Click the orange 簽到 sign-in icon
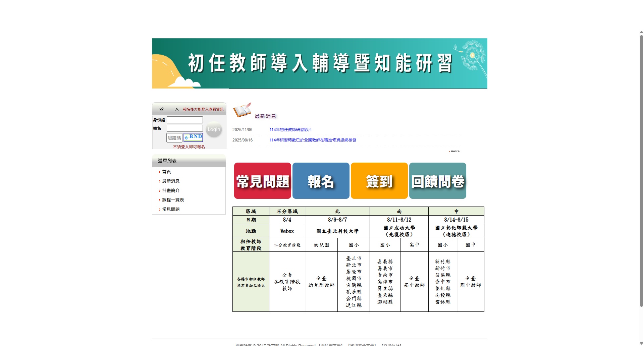This screenshot has height=346, width=644. click(379, 180)
